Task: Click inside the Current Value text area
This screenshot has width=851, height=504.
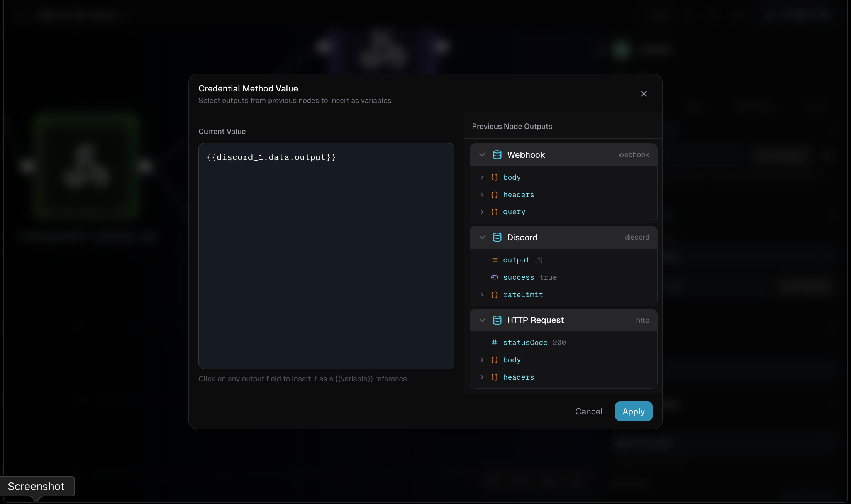Action: point(326,256)
